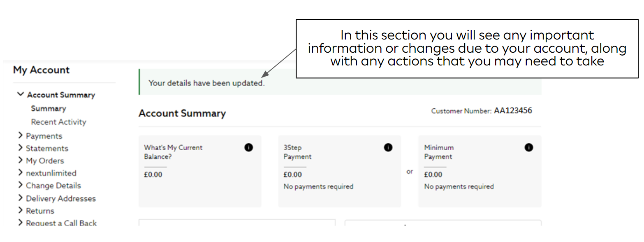Expand the My Orders section
The height and width of the screenshot is (242, 644).
[x=21, y=160]
